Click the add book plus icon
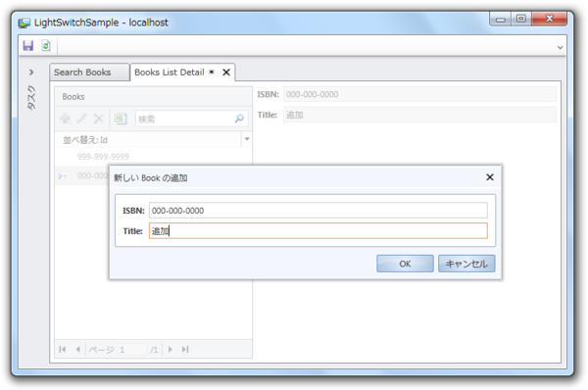The width and height of the screenshot is (588, 390). (x=66, y=119)
